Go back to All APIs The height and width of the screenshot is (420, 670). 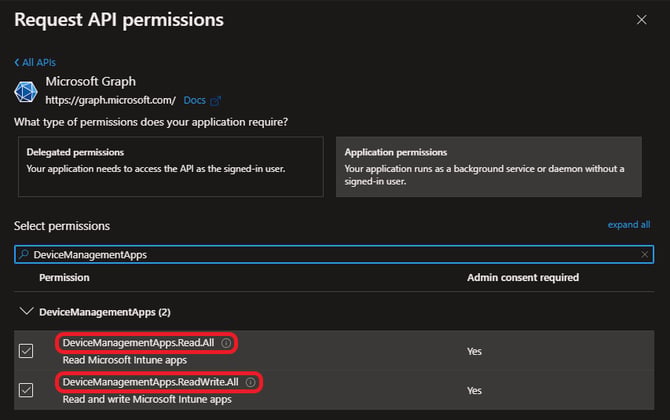(x=35, y=62)
